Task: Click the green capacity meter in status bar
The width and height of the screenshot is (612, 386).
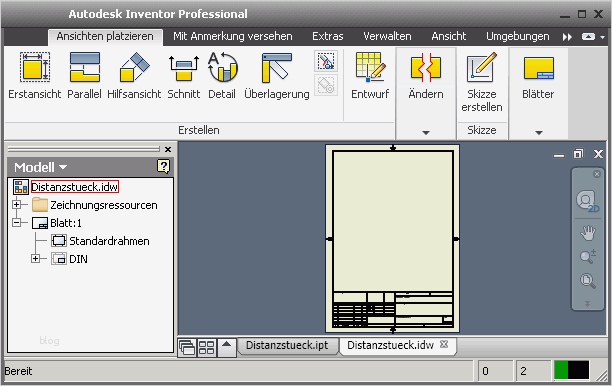Action: 561,370
